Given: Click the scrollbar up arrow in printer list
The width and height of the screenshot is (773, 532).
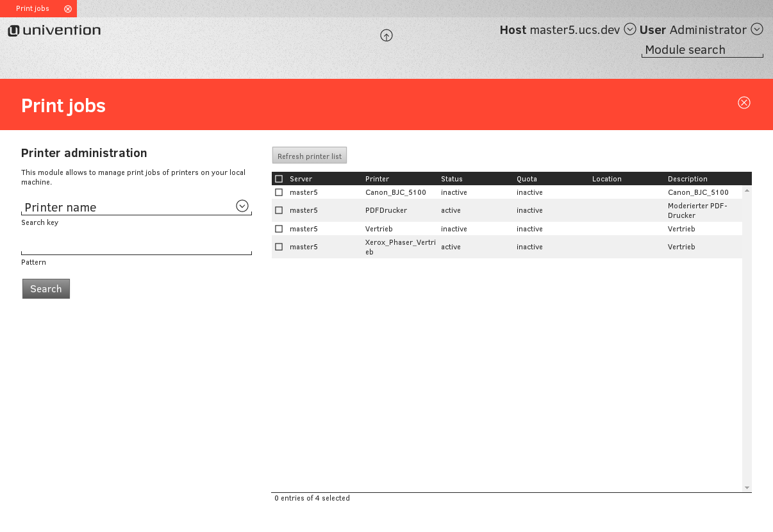Looking at the screenshot, I should pos(747,191).
